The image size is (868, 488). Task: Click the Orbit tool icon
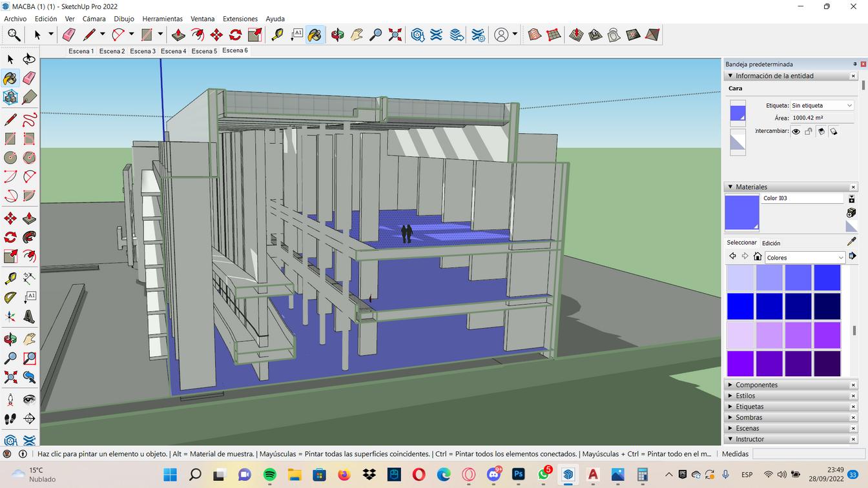(x=337, y=35)
